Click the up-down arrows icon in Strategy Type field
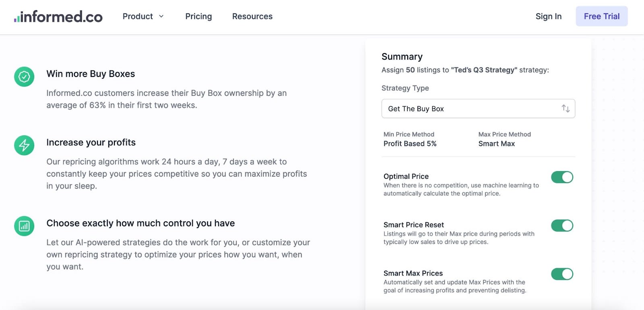This screenshot has width=644, height=310. pos(566,109)
